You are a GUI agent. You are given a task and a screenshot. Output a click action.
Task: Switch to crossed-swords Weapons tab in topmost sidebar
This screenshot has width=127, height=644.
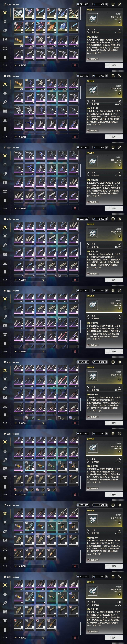point(5,13)
